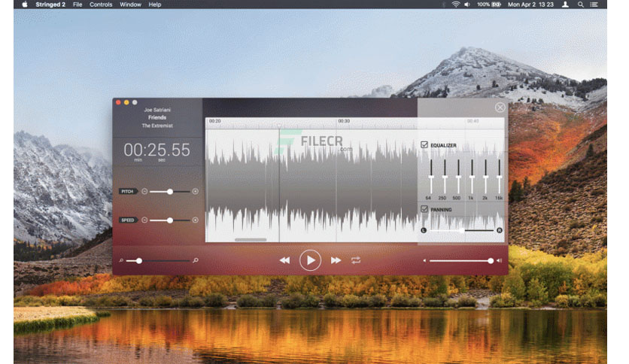Click the artist name Joe Satriani
This screenshot has width=629, height=364.
point(157,110)
